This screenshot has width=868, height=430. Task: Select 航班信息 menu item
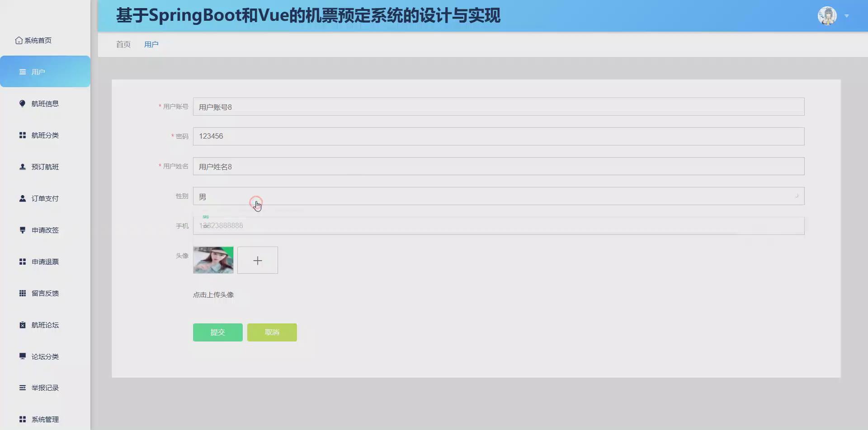[45, 103]
